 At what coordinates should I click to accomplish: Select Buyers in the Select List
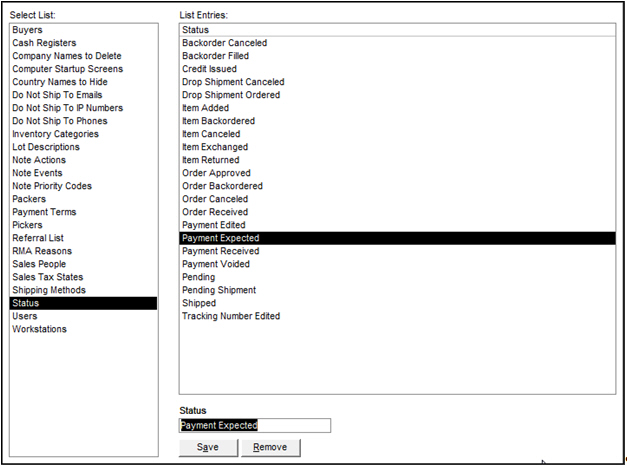click(x=28, y=30)
